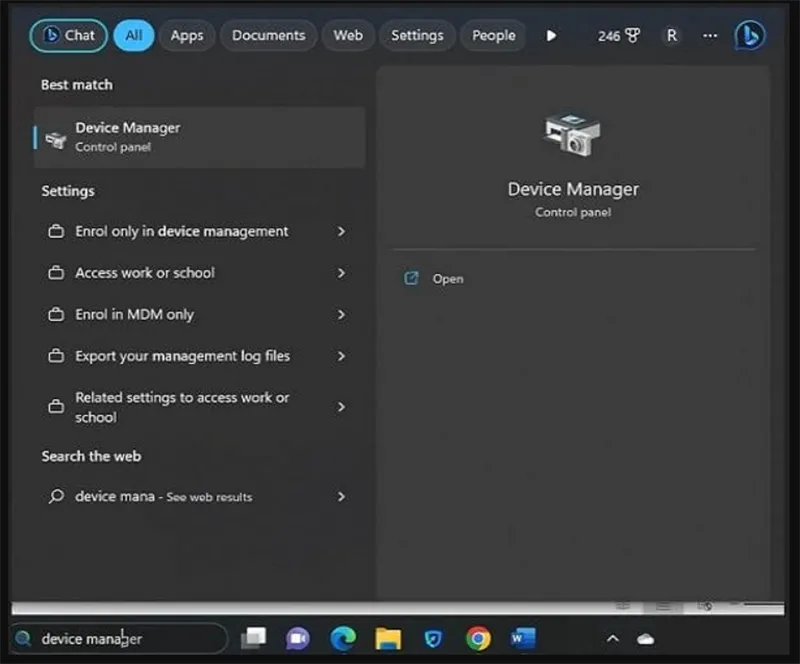The height and width of the screenshot is (664, 800).
Task: Click the search magnifier icon in taskbar
Action: pyautogui.click(x=23, y=638)
